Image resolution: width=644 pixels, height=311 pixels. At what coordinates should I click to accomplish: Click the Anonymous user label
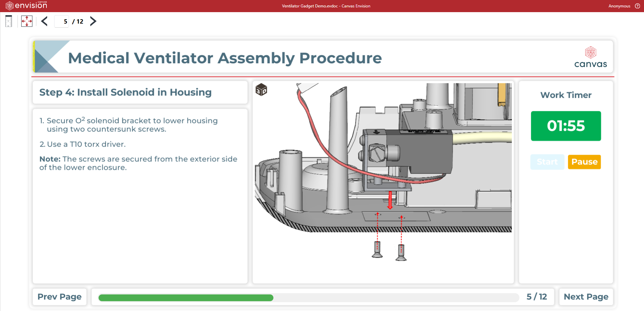619,6
